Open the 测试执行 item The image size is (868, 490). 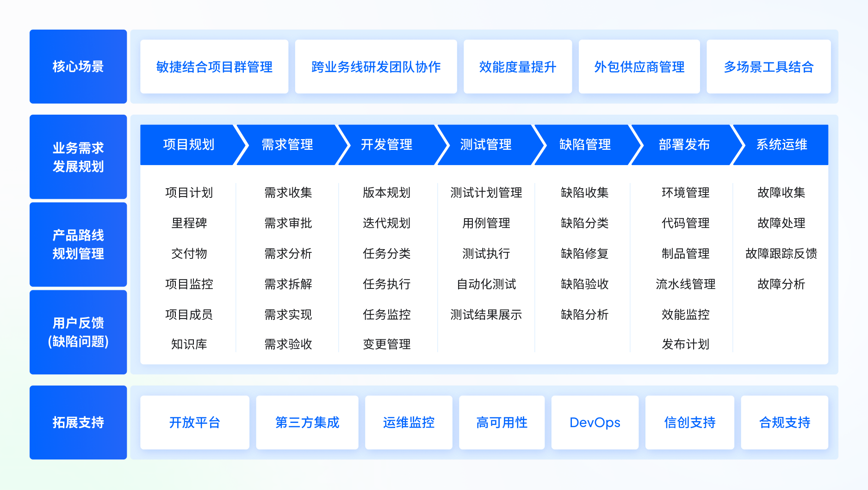(486, 253)
